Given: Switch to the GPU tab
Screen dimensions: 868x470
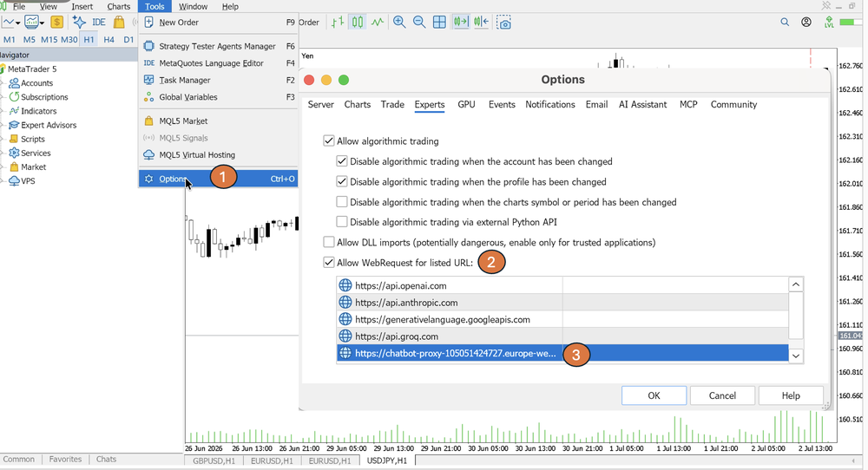Looking at the screenshot, I should [x=466, y=105].
